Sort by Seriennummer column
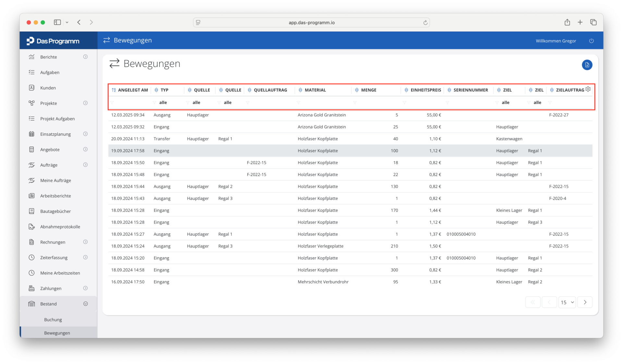Screen dimensions: 623x364 (468, 90)
